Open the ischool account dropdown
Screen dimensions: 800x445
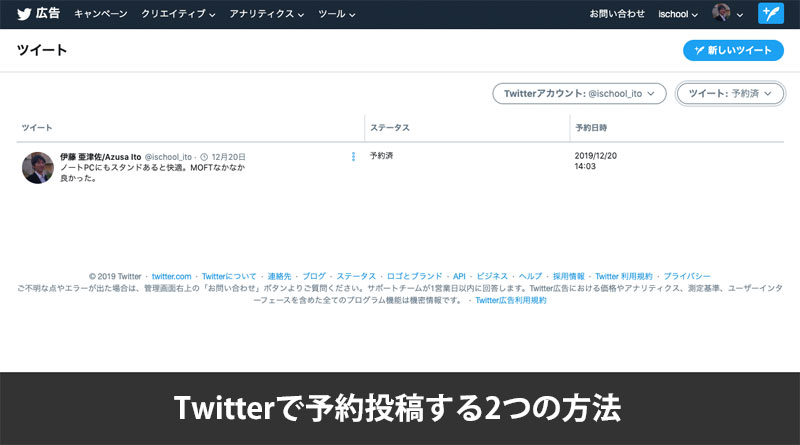[678, 14]
